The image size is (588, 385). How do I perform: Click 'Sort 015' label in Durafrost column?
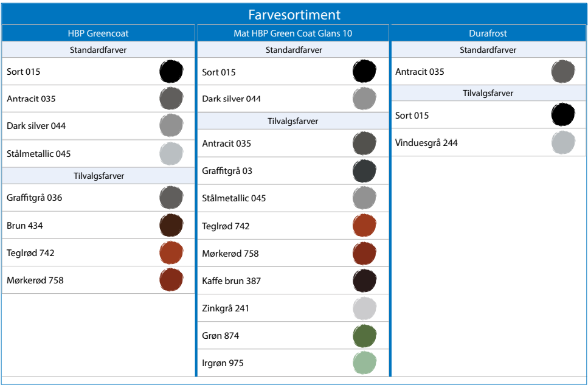(x=412, y=115)
